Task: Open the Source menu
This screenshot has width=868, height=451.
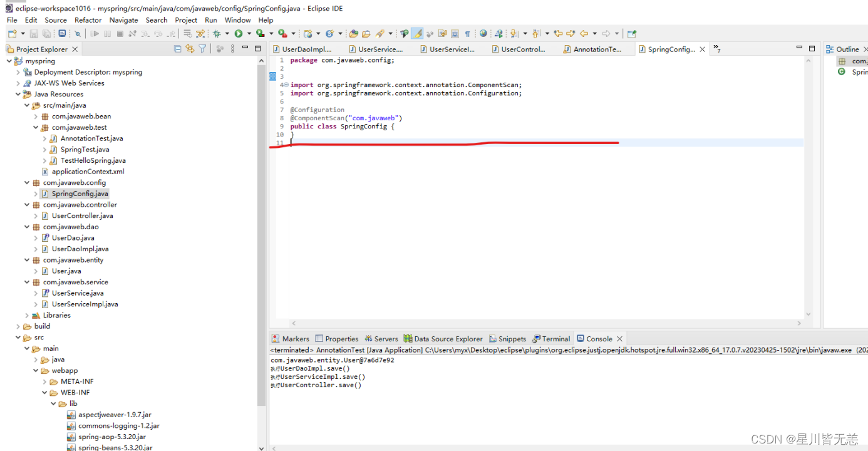Action: click(56, 20)
